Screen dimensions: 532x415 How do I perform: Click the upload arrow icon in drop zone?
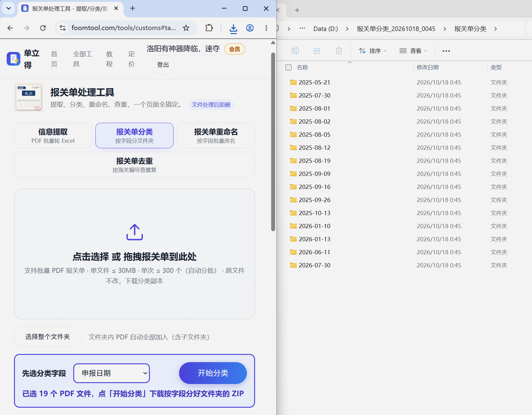[135, 232]
